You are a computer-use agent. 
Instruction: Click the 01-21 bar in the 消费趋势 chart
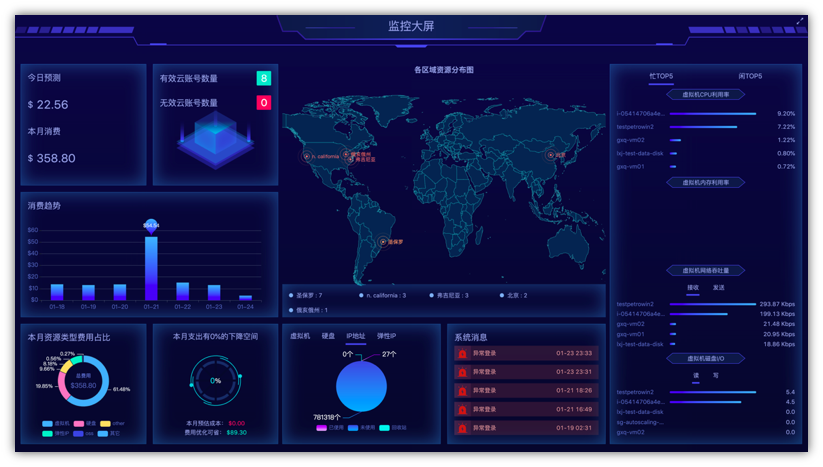[151, 267]
